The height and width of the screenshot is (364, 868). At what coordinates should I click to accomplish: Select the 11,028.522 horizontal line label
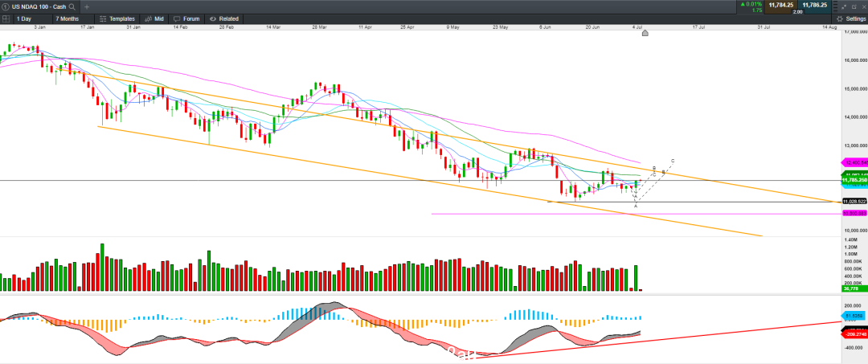[x=854, y=202]
